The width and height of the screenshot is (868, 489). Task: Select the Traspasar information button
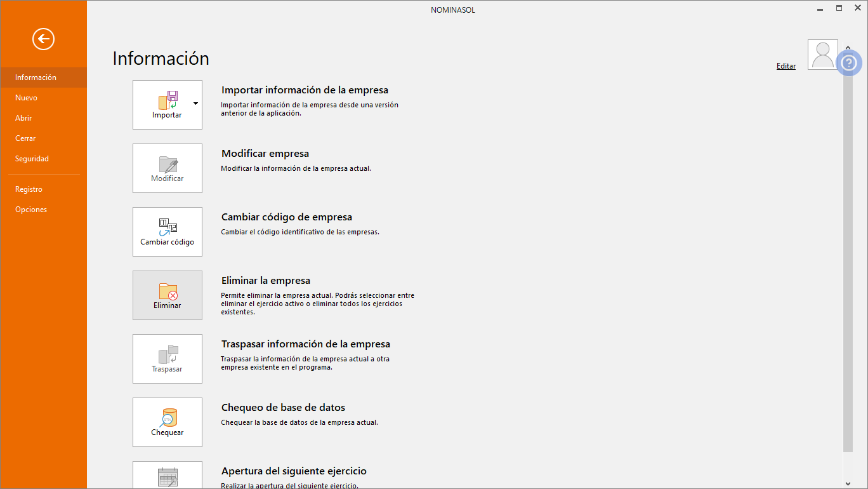click(168, 359)
